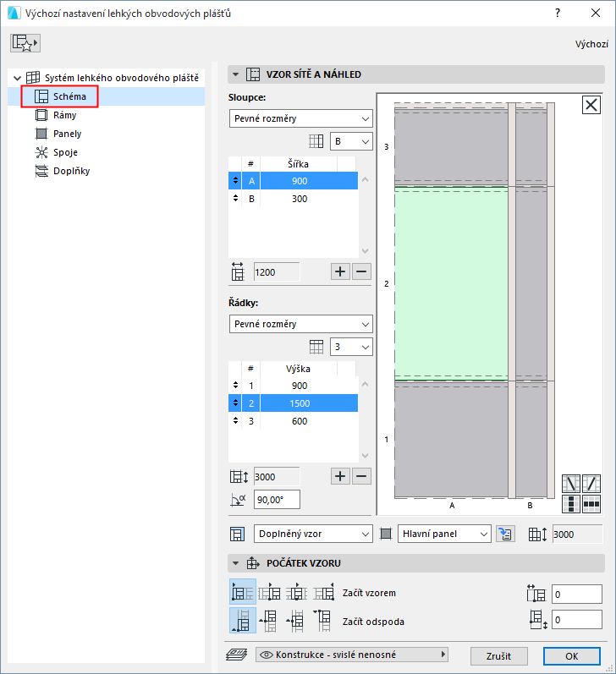Click the pattern angle icon
The height and width of the screenshot is (674, 616).
tap(238, 500)
